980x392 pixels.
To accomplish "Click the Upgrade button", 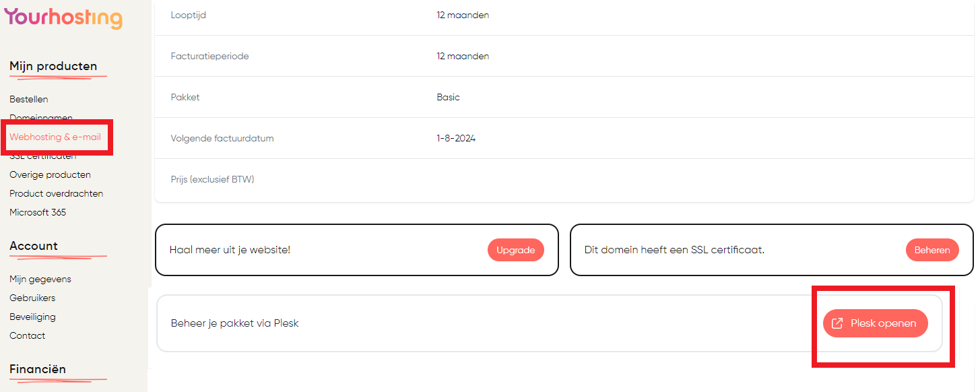I will (x=515, y=250).
